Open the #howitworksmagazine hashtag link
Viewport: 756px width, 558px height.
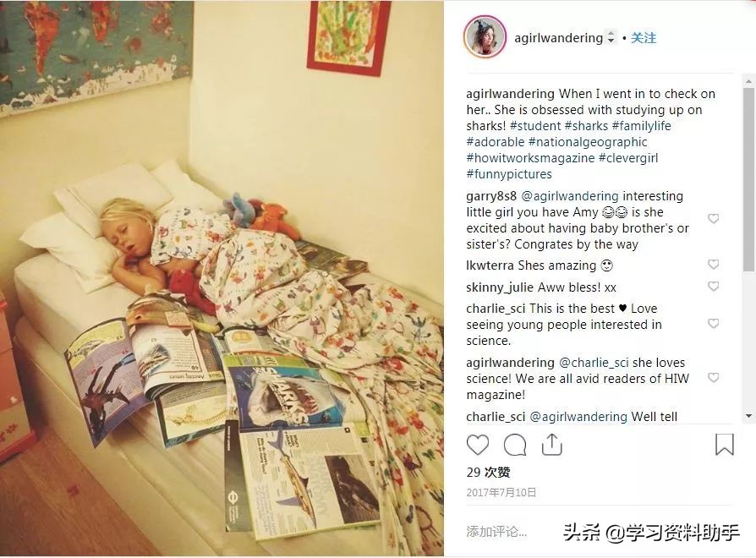(x=530, y=157)
